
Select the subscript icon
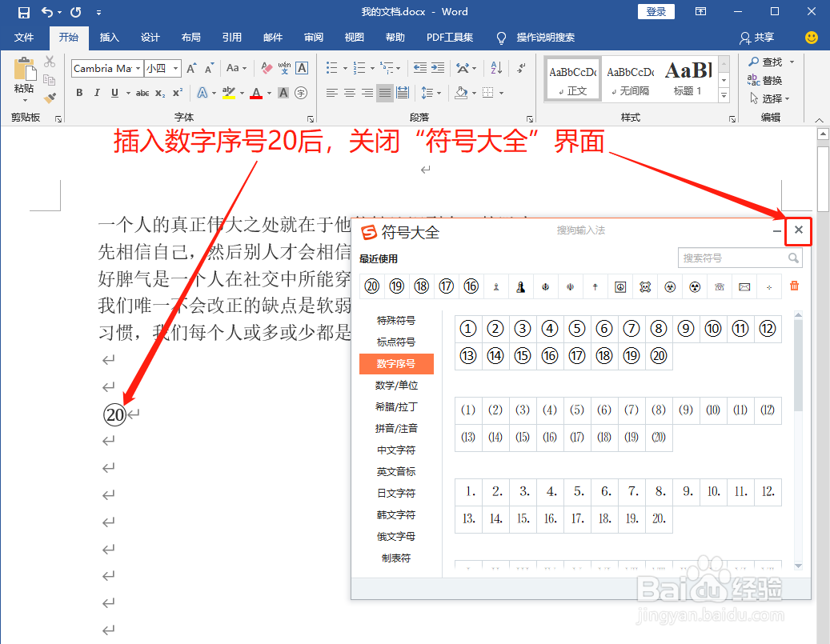160,93
